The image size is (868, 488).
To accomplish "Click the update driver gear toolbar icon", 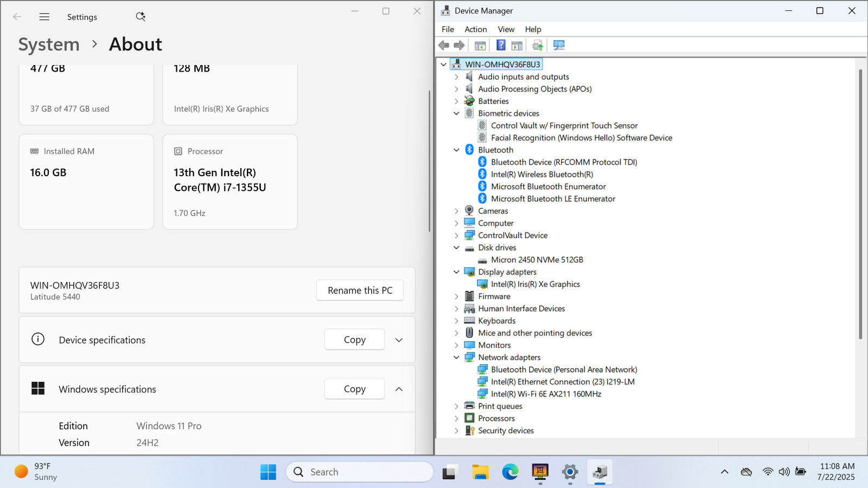I will tap(538, 45).
